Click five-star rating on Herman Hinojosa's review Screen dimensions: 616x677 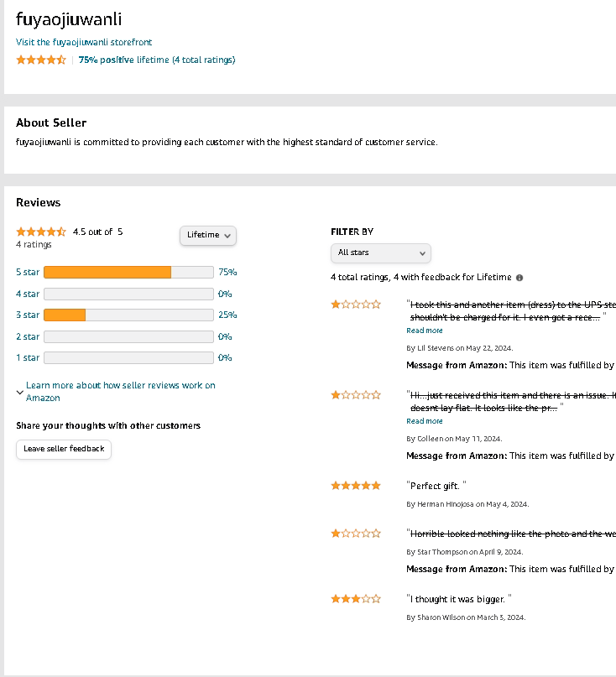pos(356,486)
